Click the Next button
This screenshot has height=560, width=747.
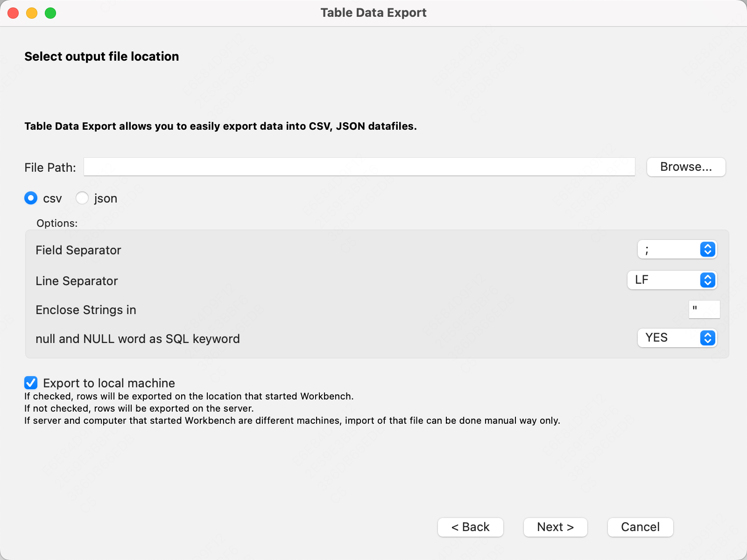[x=555, y=527]
